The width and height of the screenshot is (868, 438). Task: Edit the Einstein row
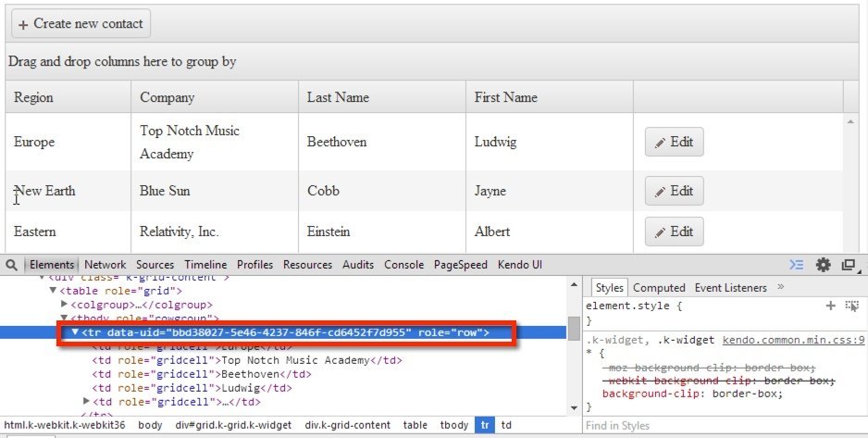click(x=675, y=232)
